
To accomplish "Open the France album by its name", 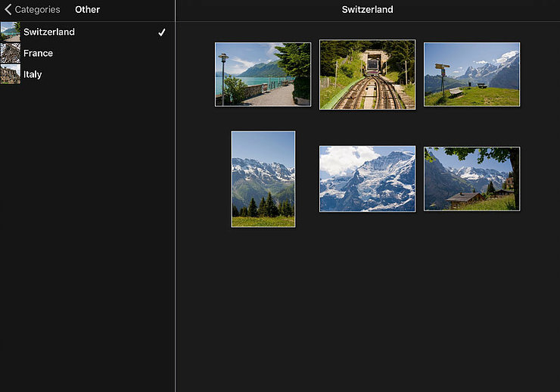I will click(38, 53).
